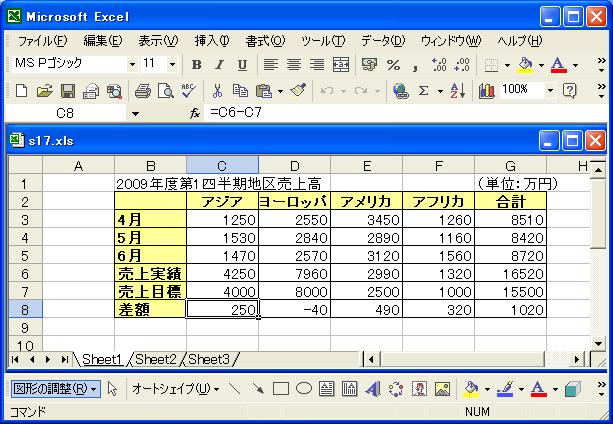The width and height of the screenshot is (613, 424).
Task: Merge and center cells
Action: tap(341, 65)
